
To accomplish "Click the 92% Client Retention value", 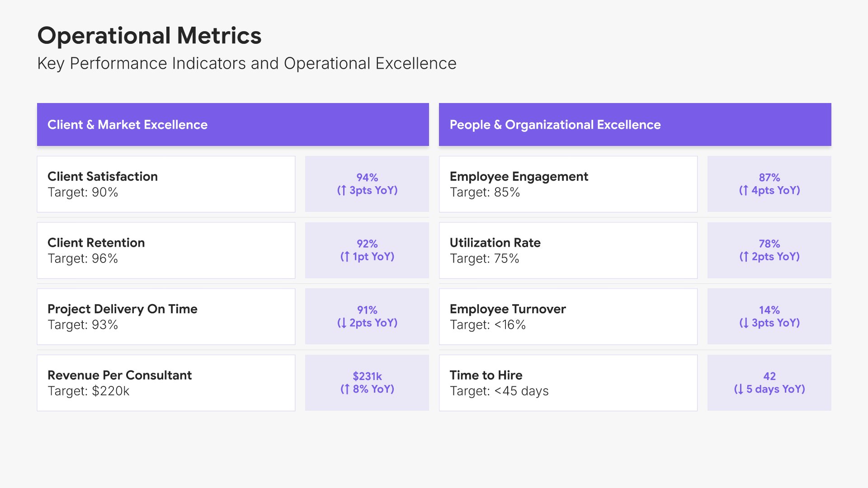I will coord(367,250).
